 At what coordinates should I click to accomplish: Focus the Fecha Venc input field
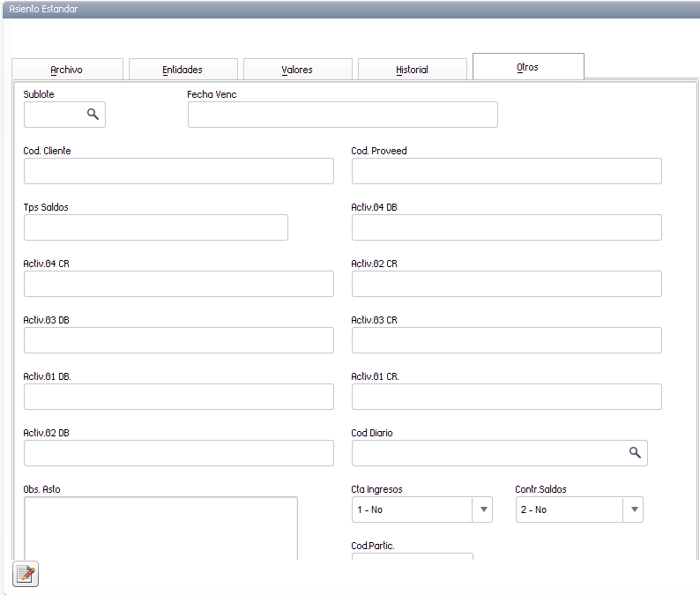pos(342,115)
